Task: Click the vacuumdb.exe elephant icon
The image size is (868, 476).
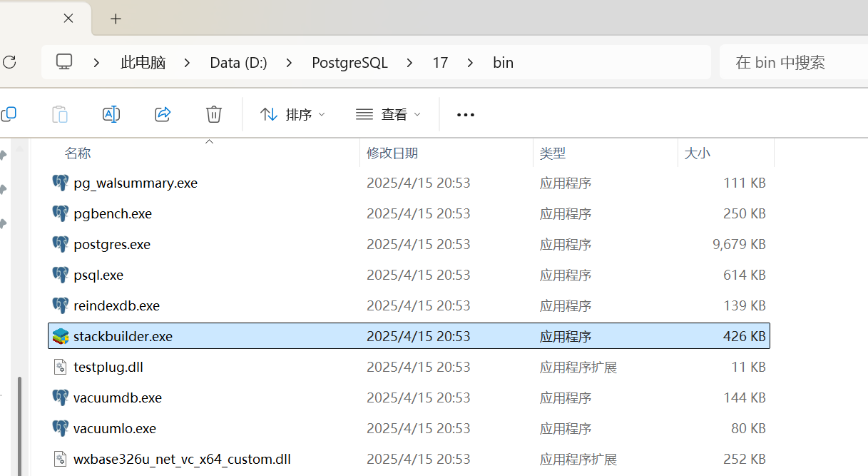Action: point(61,397)
